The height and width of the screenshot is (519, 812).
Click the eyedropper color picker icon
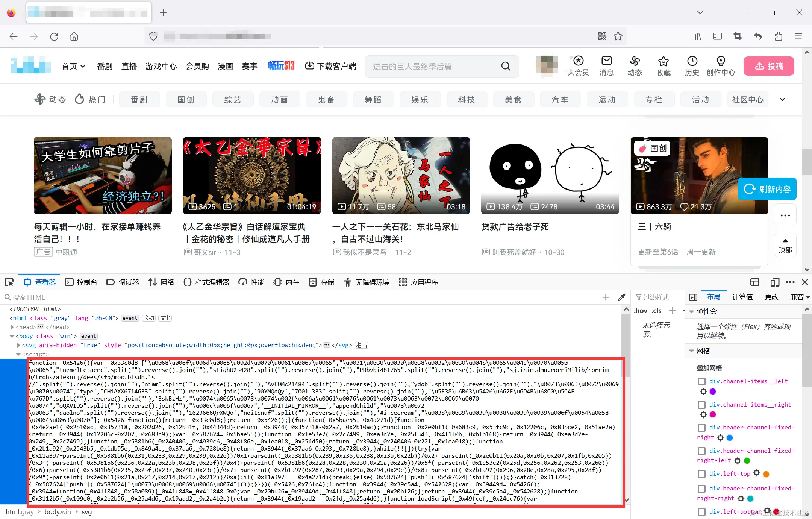[x=621, y=297]
